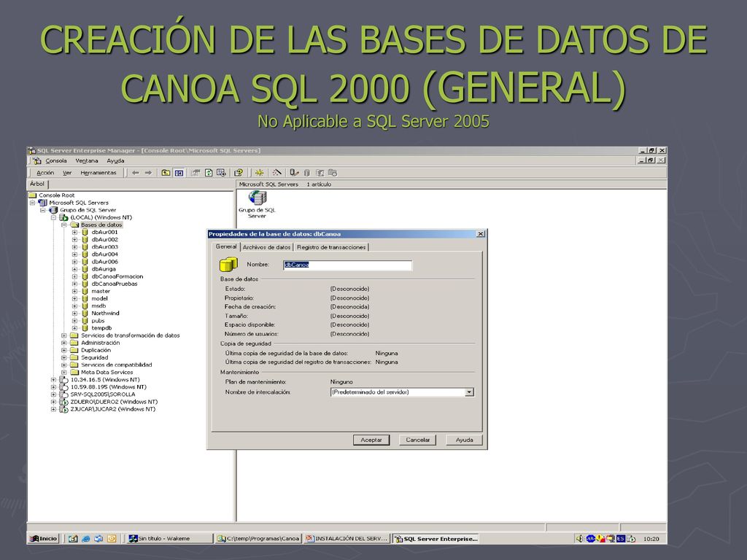Image resolution: width=747 pixels, height=560 pixels.
Task: Click the magic wand Run wizard icon
Action: click(276, 173)
